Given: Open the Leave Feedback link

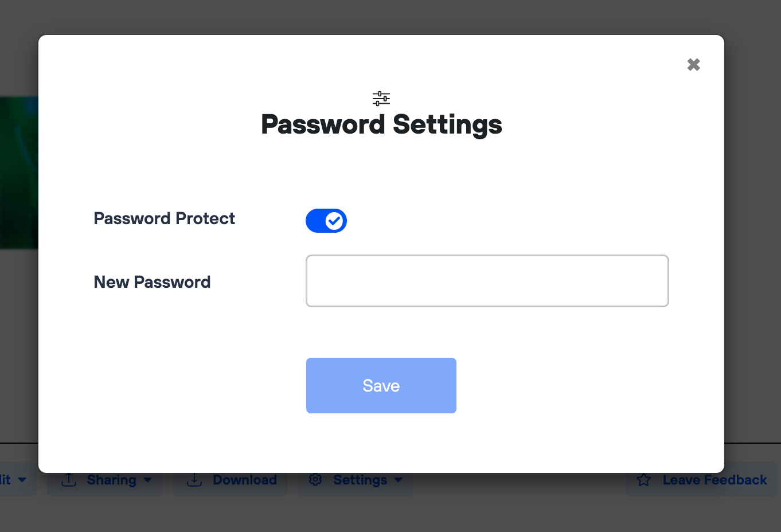Looking at the screenshot, I should pos(714,480).
